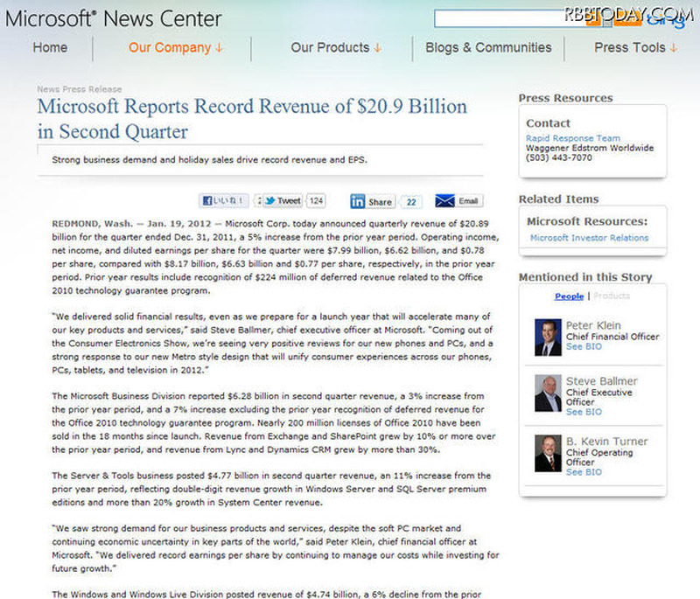Click the tweet count bubble showing 124

click(x=316, y=200)
